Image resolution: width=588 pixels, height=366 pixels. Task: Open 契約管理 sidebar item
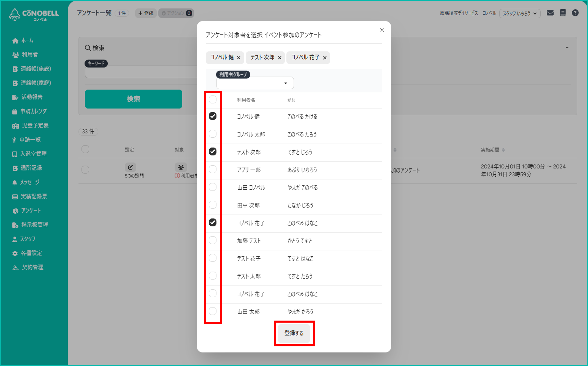pos(28,267)
